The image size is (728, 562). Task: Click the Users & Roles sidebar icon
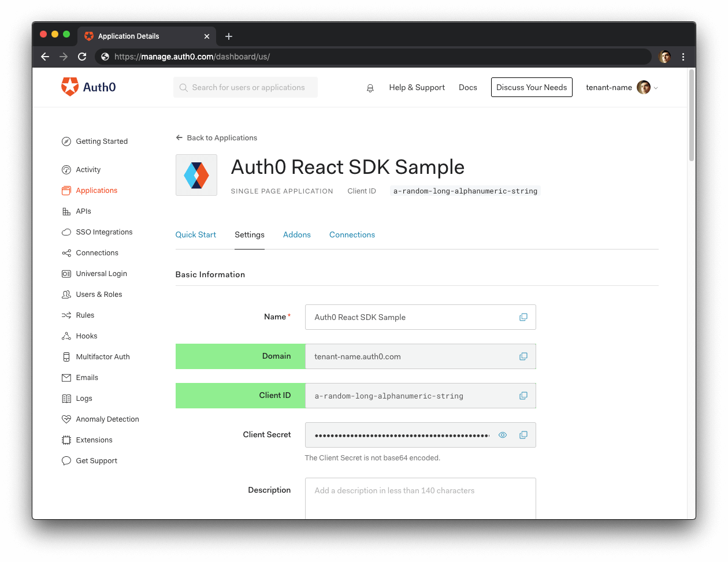[66, 295]
